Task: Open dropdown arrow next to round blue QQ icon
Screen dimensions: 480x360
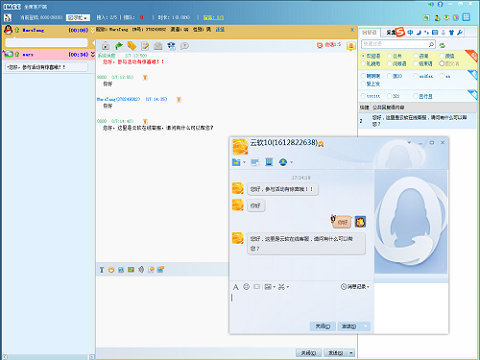Action: (291, 162)
